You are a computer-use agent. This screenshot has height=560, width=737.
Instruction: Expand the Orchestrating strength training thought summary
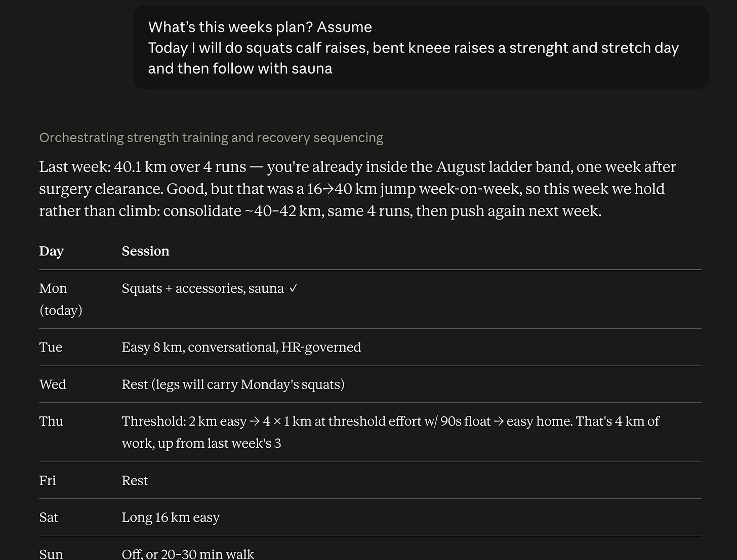click(211, 138)
